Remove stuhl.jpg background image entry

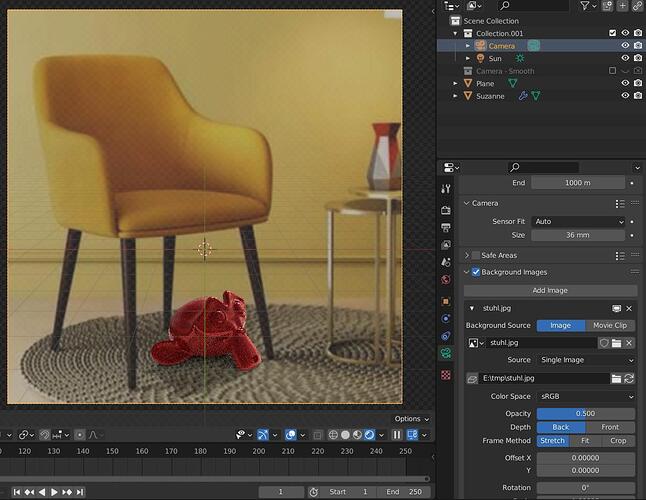coord(629,308)
